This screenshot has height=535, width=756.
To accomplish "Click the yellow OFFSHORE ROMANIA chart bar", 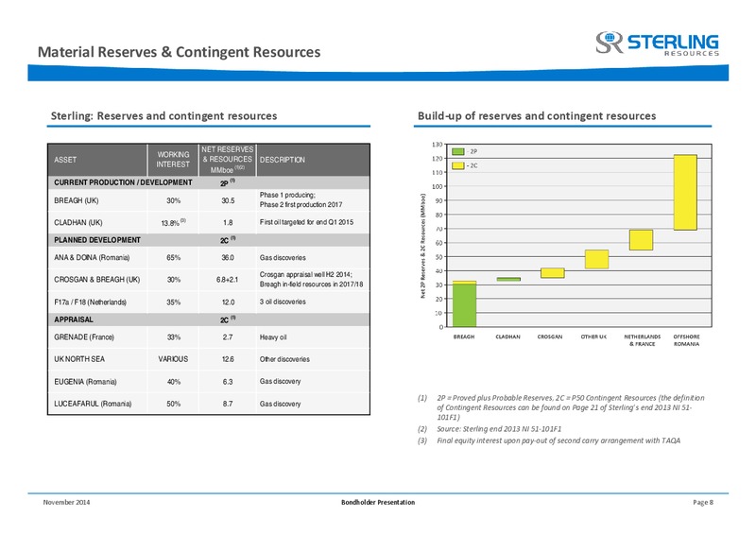I will (x=685, y=193).
